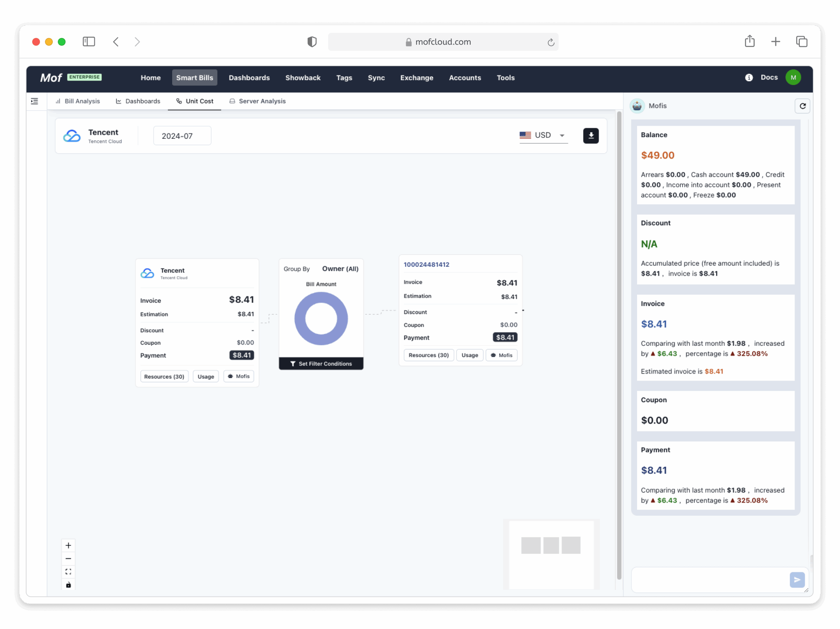Click the Tencent Cloud logo in header

(72, 136)
